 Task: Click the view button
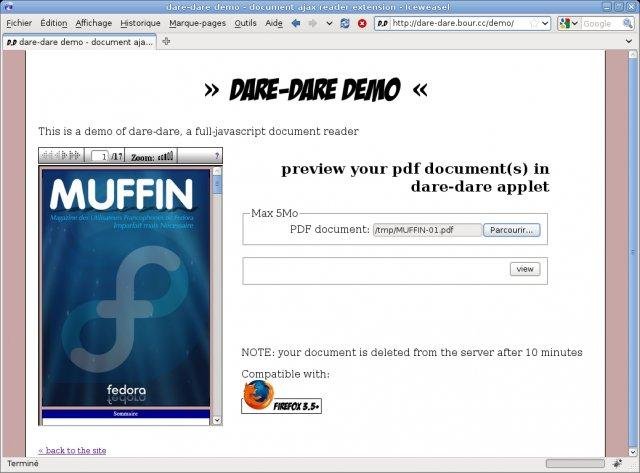(x=525, y=269)
